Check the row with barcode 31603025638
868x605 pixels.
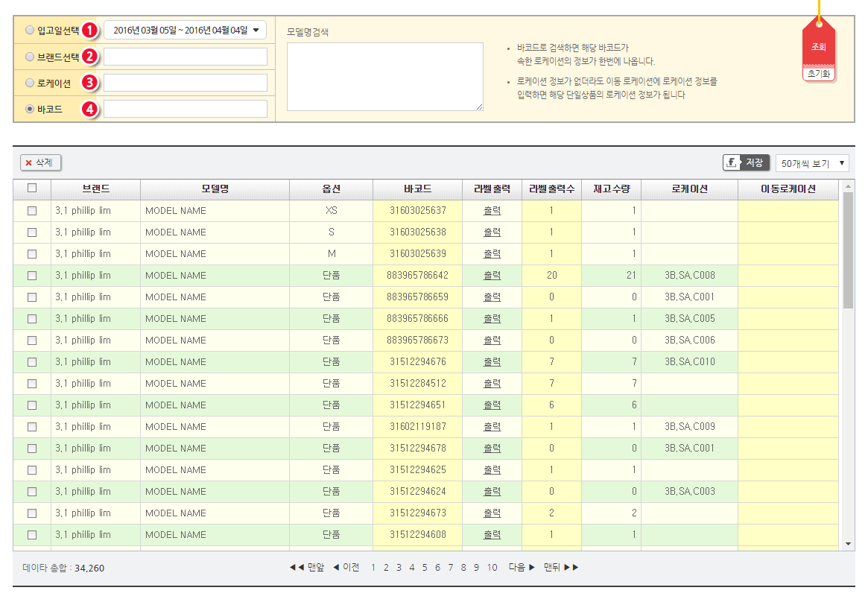32,232
